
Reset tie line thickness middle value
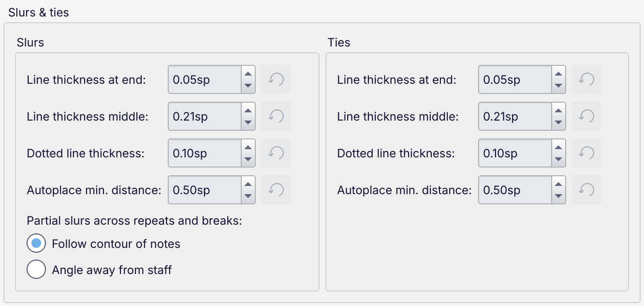tap(586, 116)
